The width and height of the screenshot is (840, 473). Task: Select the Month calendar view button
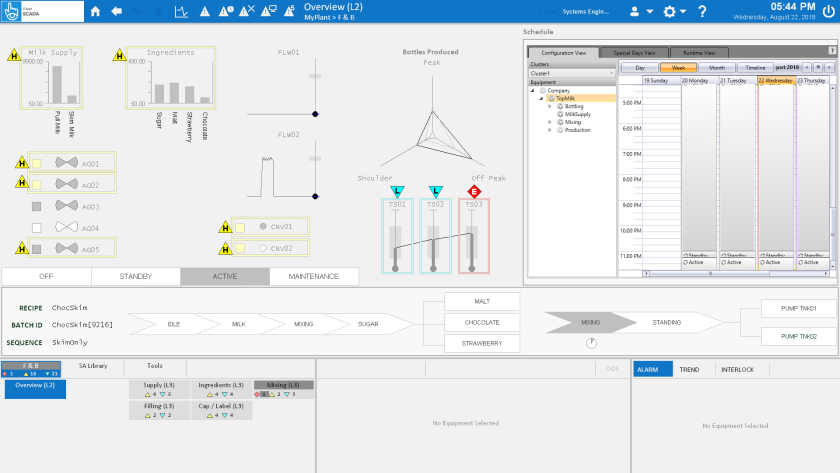click(717, 67)
